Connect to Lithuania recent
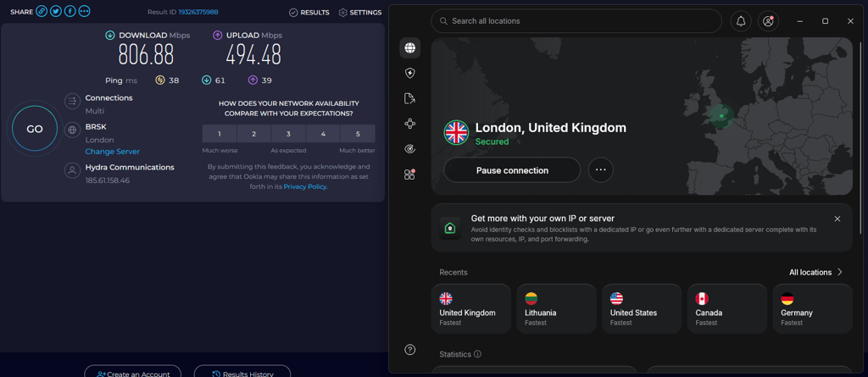 [x=556, y=309]
